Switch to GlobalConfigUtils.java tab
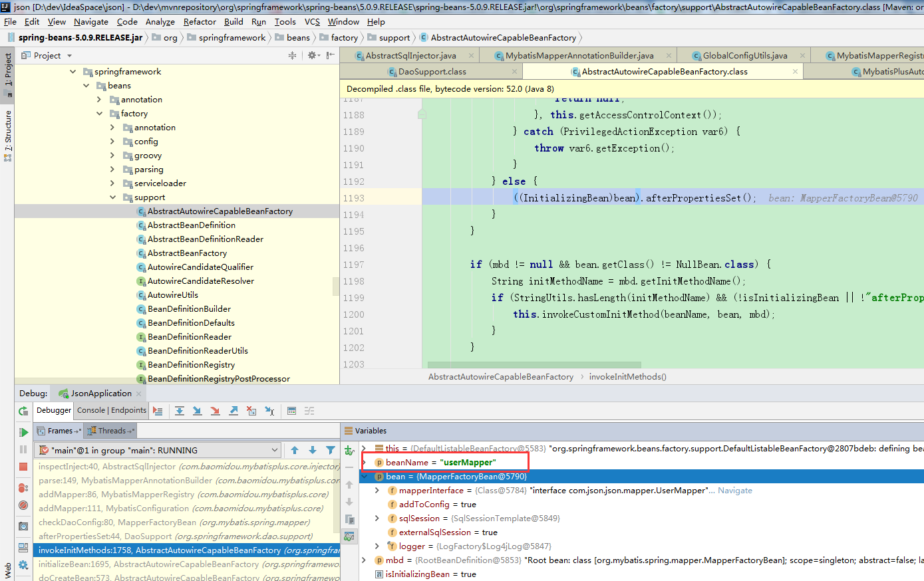924x581 pixels. [745, 55]
